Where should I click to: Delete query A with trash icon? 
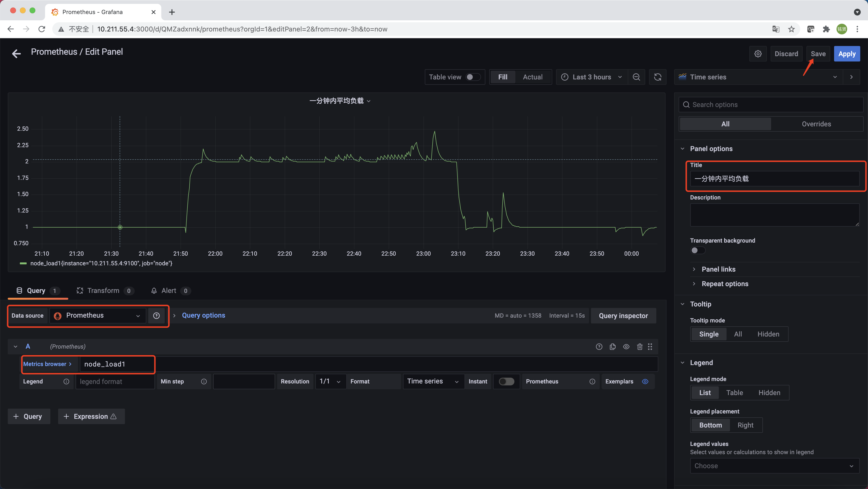click(x=640, y=347)
